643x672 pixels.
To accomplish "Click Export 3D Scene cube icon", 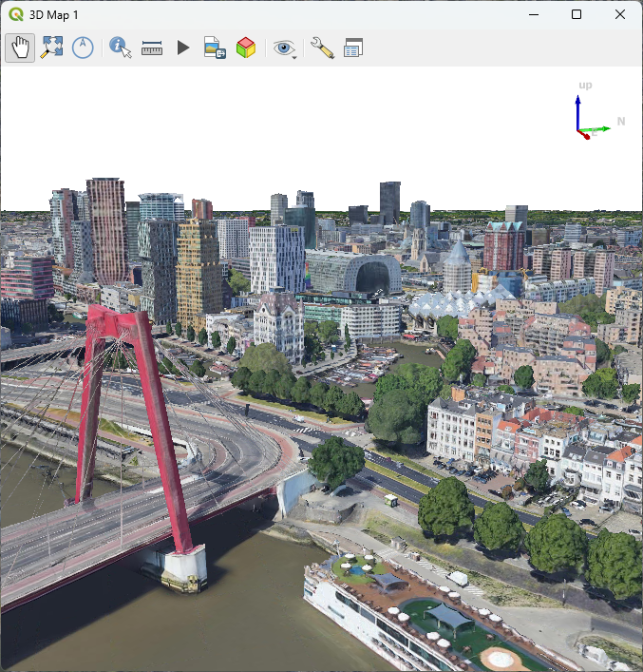I will tap(246, 48).
